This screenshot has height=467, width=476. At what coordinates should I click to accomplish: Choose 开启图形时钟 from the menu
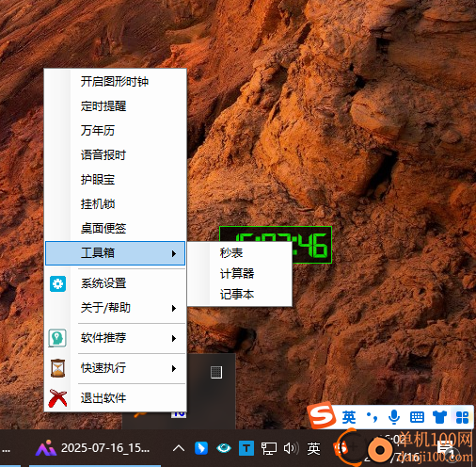pos(115,82)
